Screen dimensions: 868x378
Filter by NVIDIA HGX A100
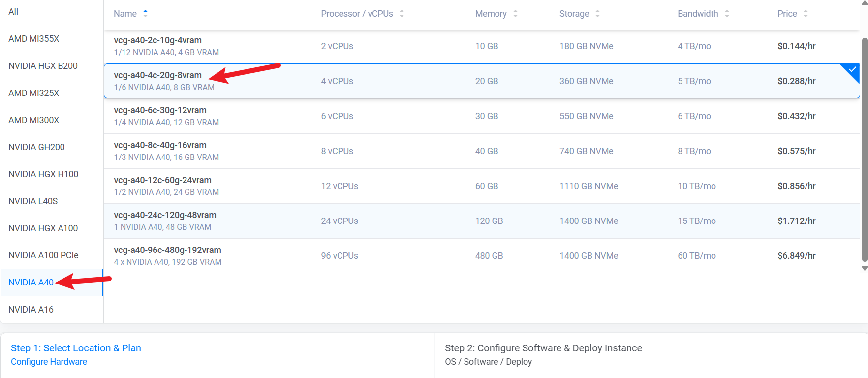click(43, 228)
